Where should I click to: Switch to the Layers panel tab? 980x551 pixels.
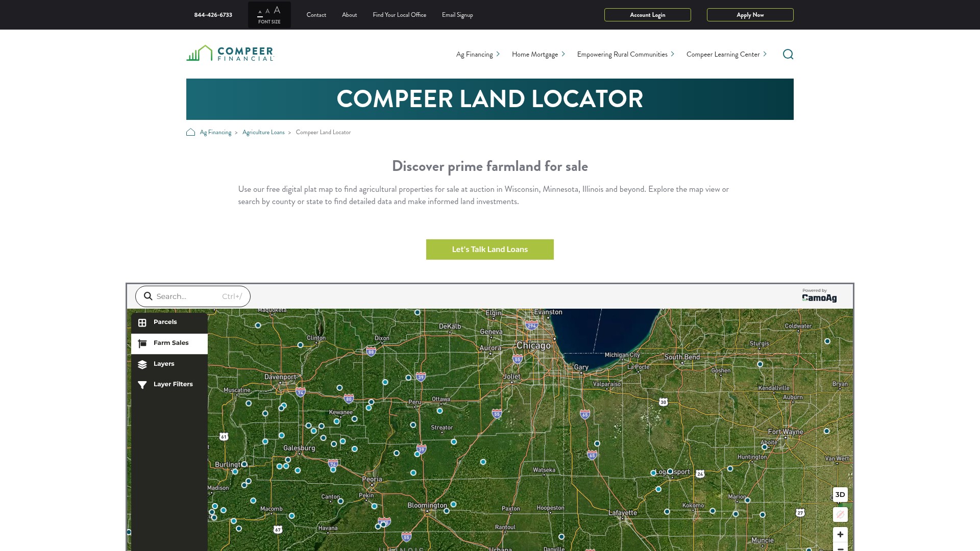(x=169, y=364)
